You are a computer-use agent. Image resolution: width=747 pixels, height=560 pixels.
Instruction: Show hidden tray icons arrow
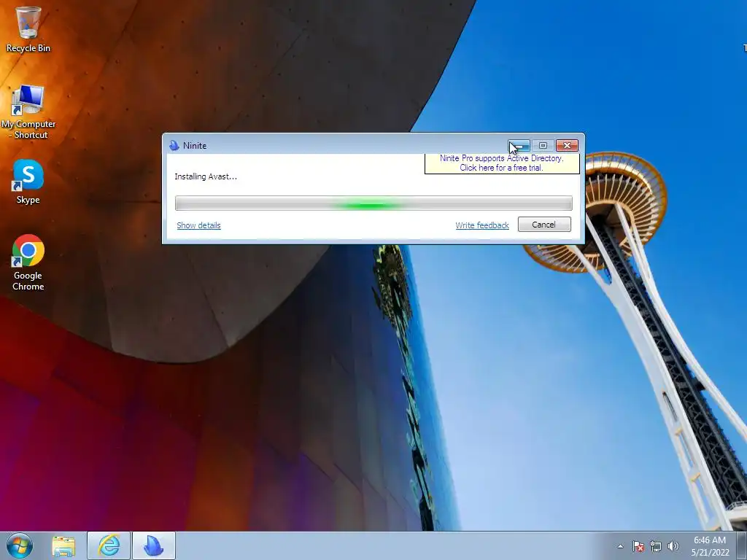click(x=620, y=546)
